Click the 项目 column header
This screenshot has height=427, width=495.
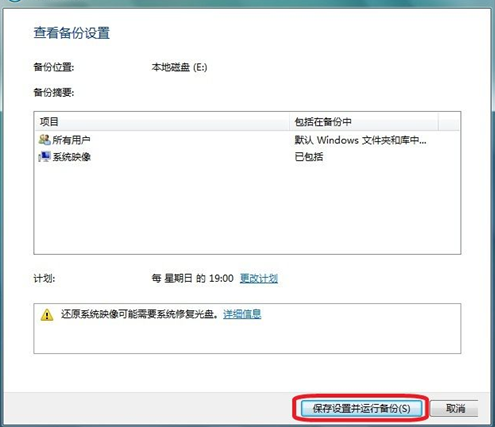162,122
